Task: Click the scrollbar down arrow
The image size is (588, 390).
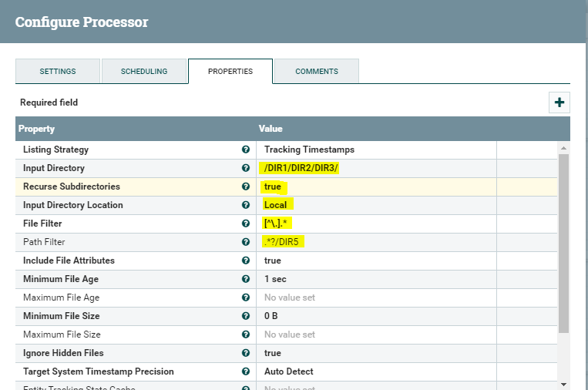Action: pyautogui.click(x=564, y=384)
